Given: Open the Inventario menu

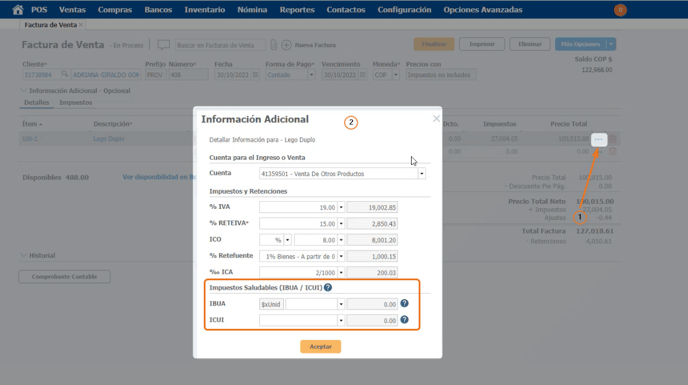Looking at the screenshot, I should coord(204,10).
